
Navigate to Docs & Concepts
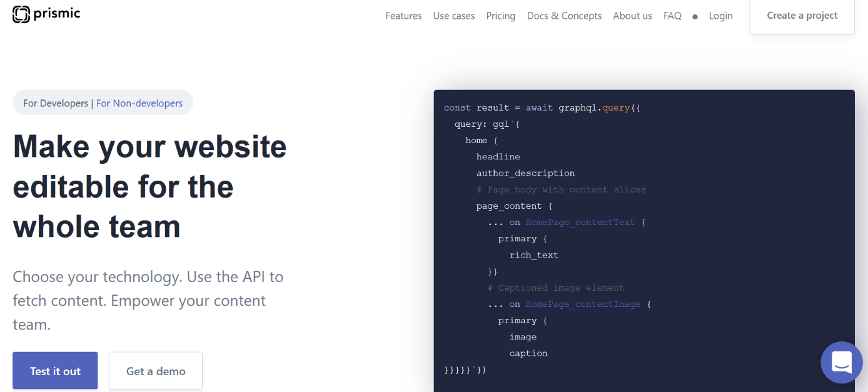coord(564,16)
